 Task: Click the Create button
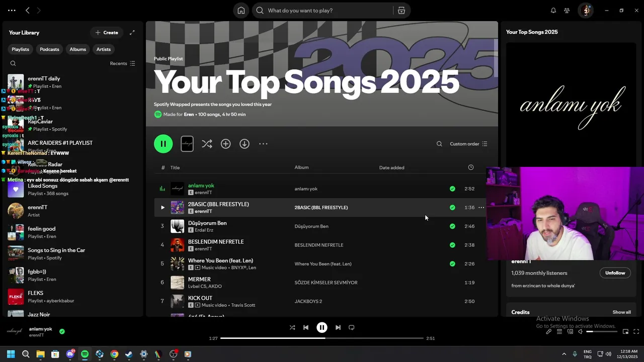(x=107, y=33)
